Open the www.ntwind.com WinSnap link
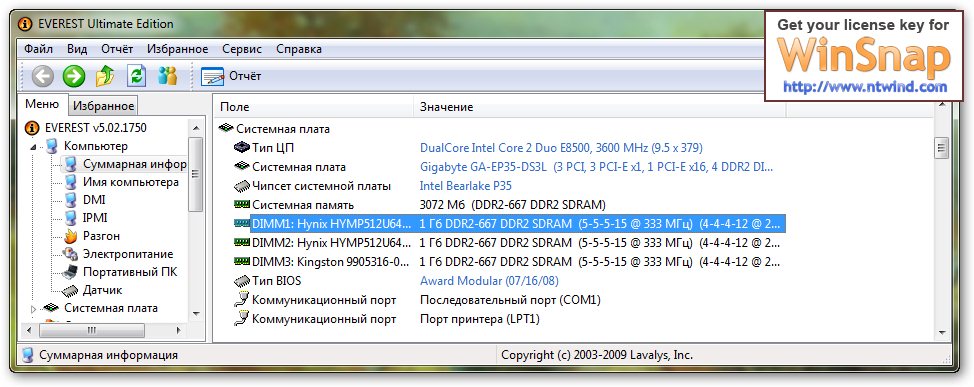974x387 pixels. pyautogui.click(x=865, y=86)
